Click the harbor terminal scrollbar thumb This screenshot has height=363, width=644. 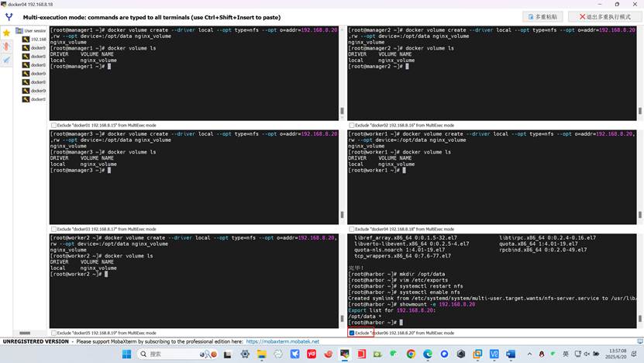click(x=640, y=319)
